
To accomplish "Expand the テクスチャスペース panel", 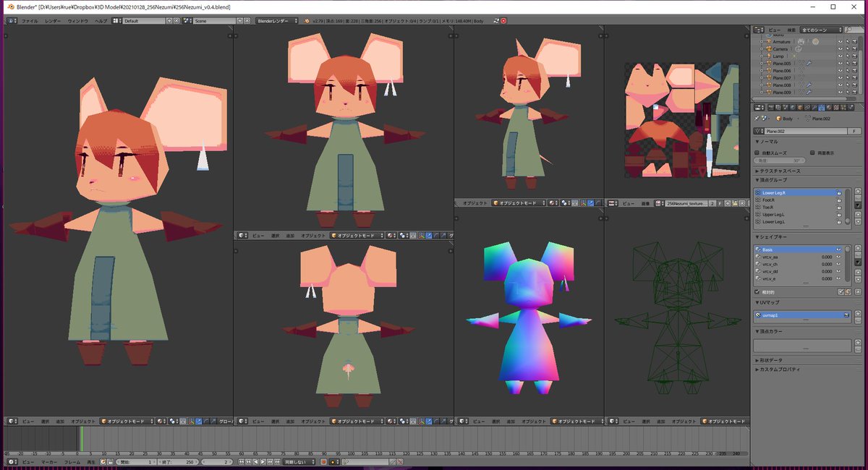I will click(778, 171).
